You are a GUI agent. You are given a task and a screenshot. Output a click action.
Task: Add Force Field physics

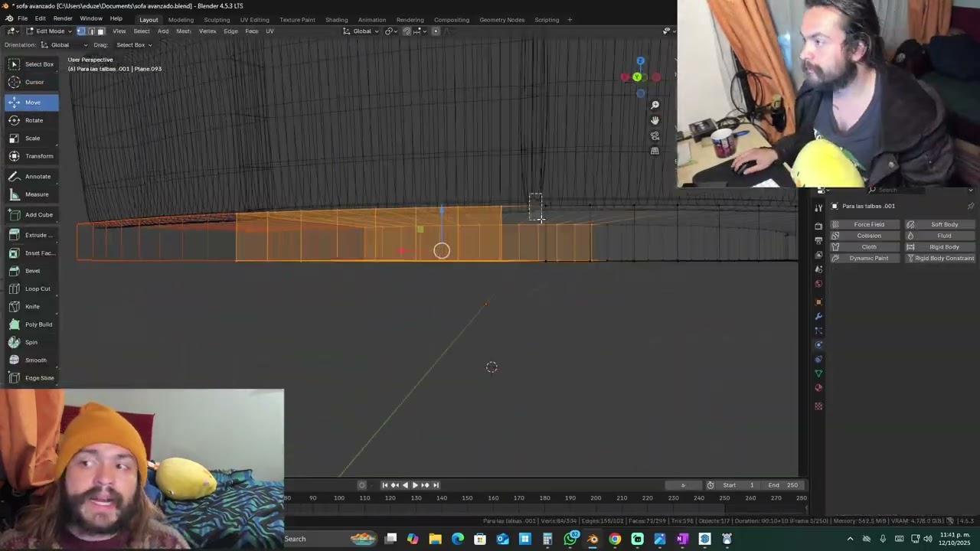(864, 224)
